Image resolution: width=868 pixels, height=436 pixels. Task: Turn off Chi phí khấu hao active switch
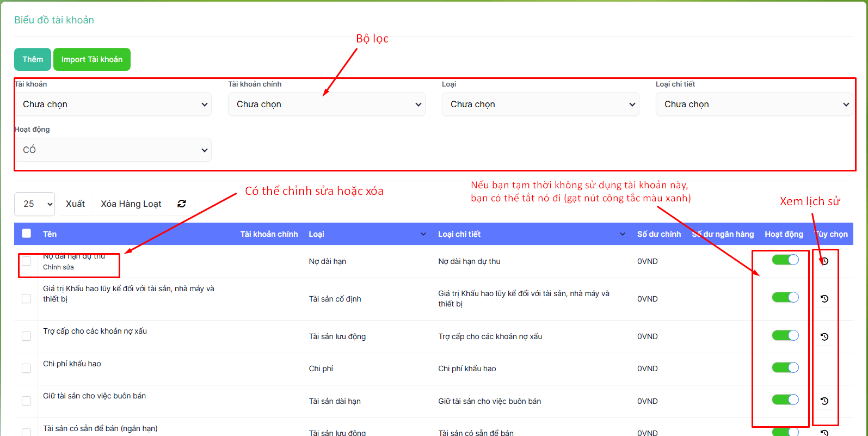(x=785, y=367)
